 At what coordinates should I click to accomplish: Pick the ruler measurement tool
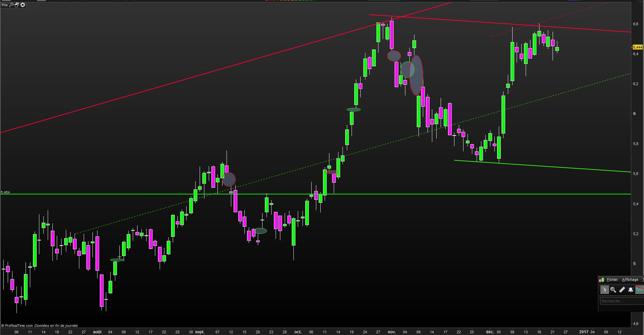(x=622, y=290)
